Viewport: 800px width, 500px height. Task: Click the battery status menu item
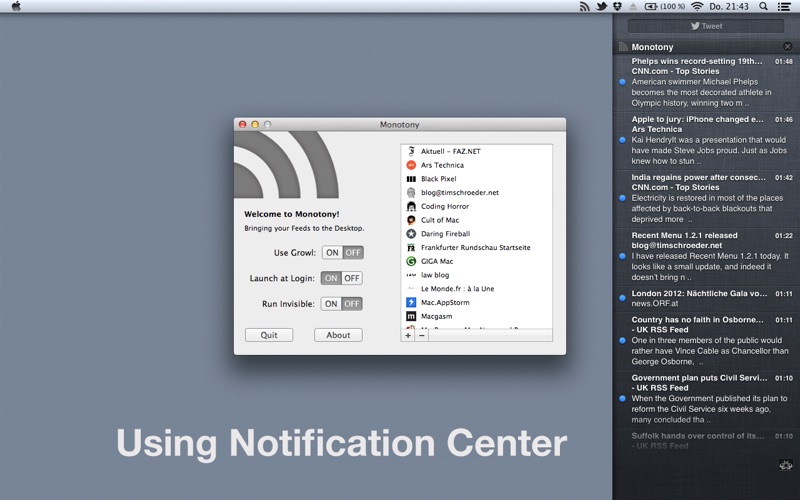(664, 7)
